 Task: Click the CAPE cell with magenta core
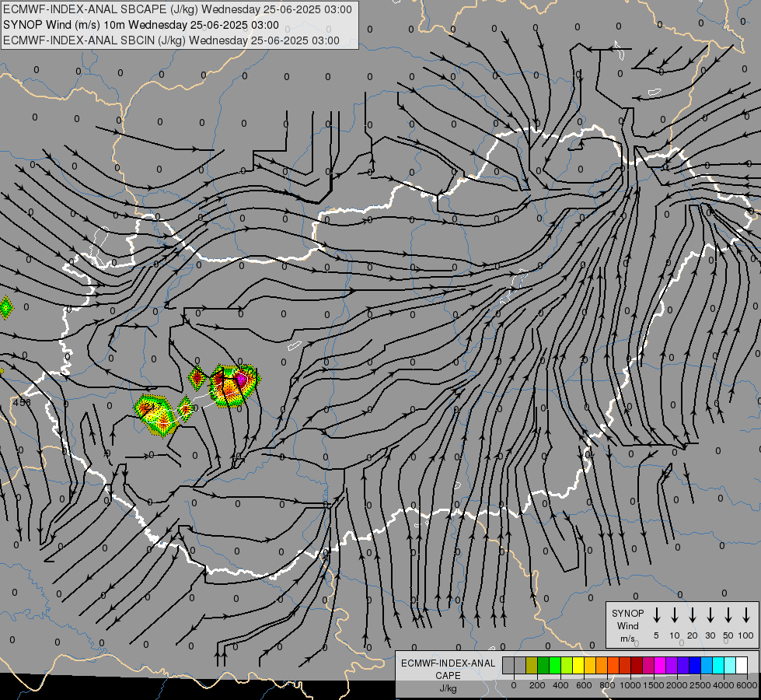pos(235,385)
